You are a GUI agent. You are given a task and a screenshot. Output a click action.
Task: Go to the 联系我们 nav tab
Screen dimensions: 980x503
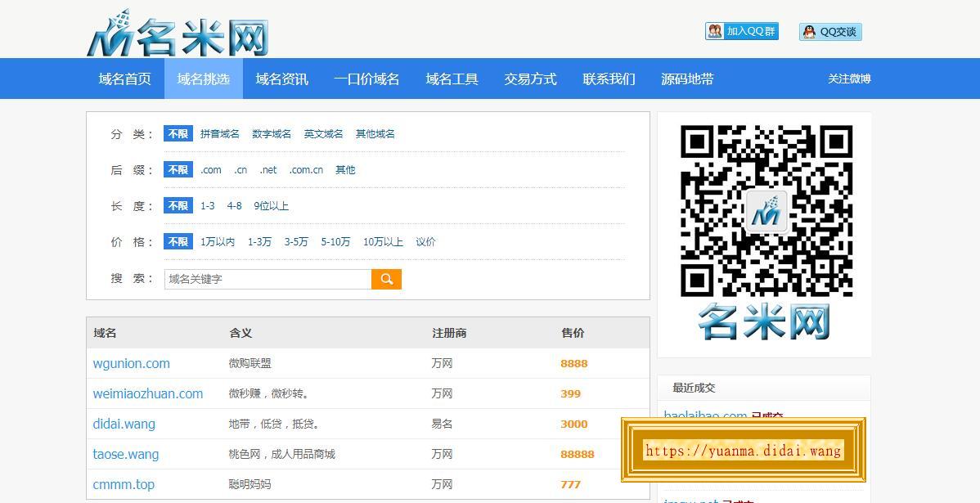point(609,79)
